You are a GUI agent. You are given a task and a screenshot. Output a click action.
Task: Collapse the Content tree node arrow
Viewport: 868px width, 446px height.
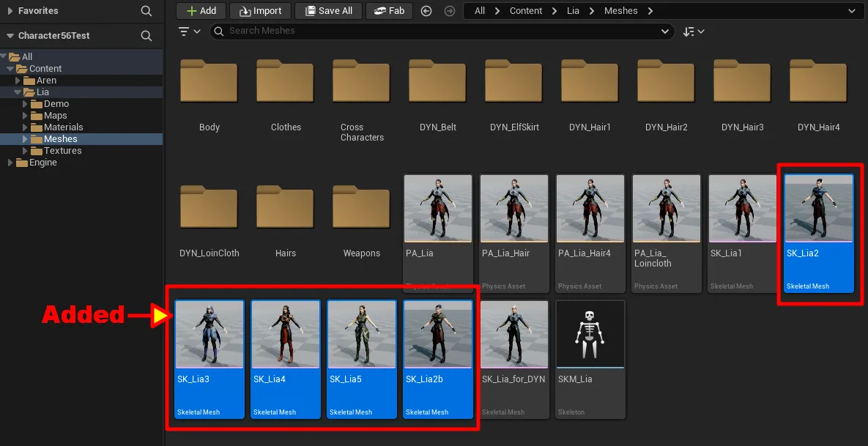pyautogui.click(x=10, y=69)
